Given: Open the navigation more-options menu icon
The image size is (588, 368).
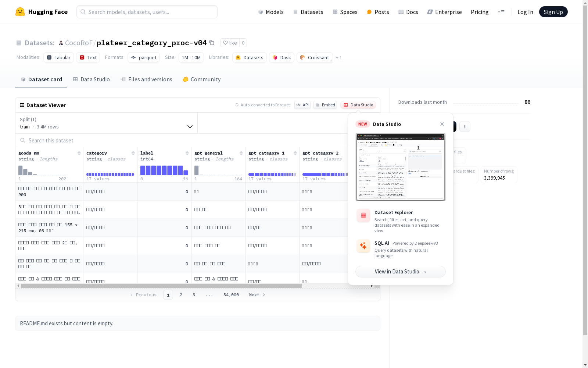Looking at the screenshot, I should pyautogui.click(x=501, y=12).
